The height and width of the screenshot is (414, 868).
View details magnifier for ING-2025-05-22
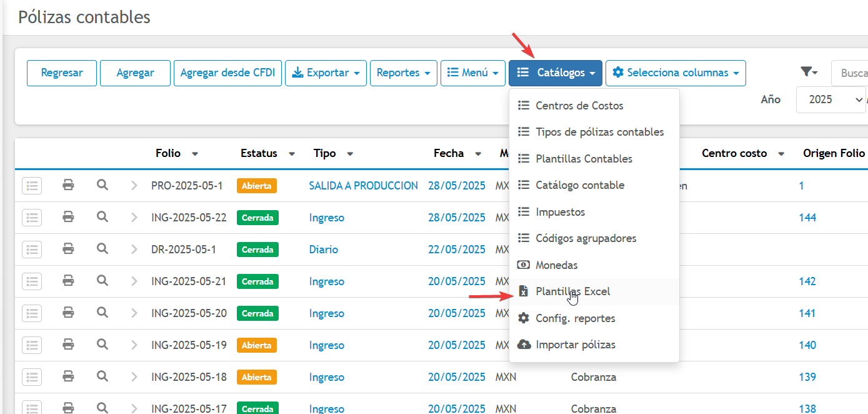point(102,217)
